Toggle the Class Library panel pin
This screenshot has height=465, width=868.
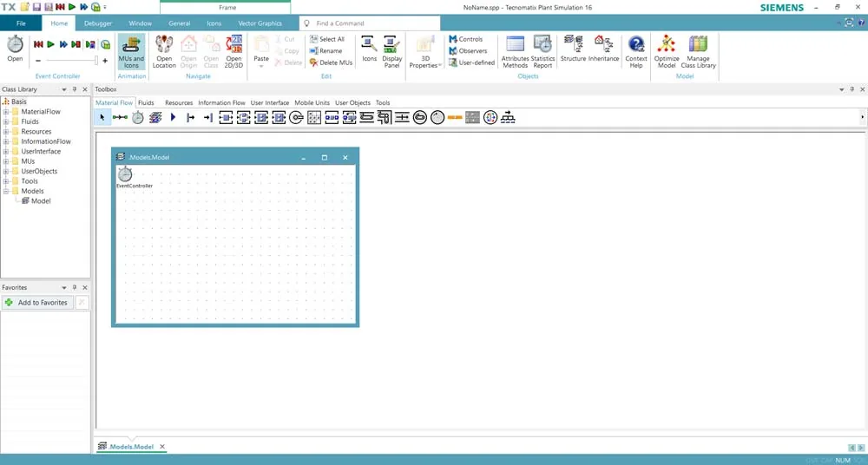point(75,89)
